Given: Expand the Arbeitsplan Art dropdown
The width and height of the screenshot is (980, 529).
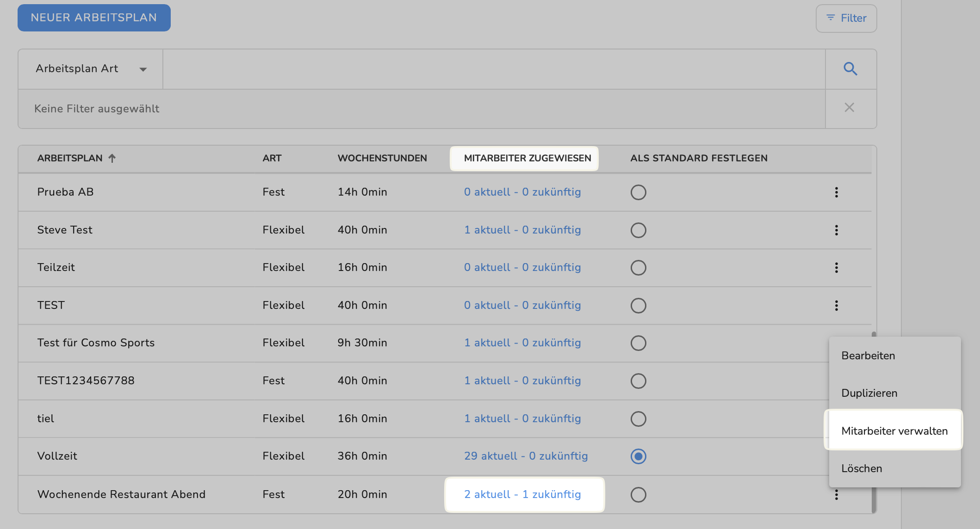Looking at the screenshot, I should [x=91, y=69].
